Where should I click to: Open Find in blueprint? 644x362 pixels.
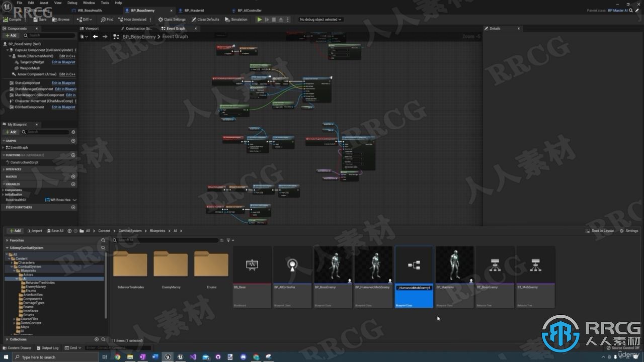pyautogui.click(x=107, y=20)
